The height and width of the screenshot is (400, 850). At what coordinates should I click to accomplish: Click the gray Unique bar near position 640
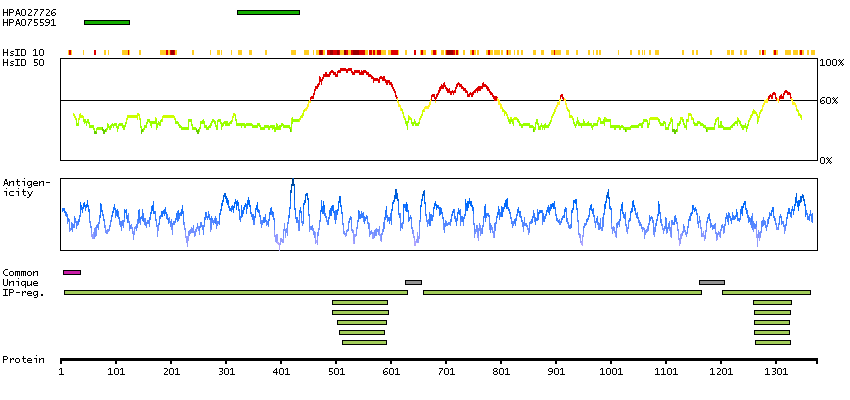[413, 282]
